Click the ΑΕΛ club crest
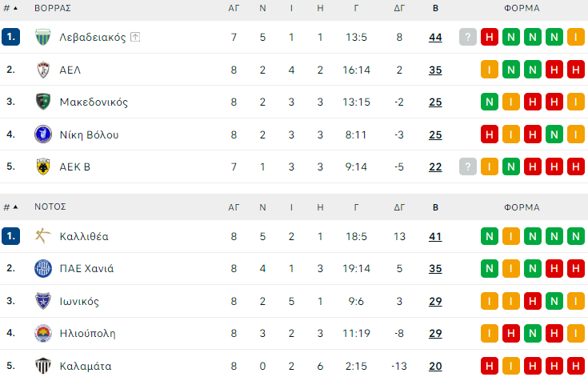The width and height of the screenshot is (588, 381). coord(43,70)
